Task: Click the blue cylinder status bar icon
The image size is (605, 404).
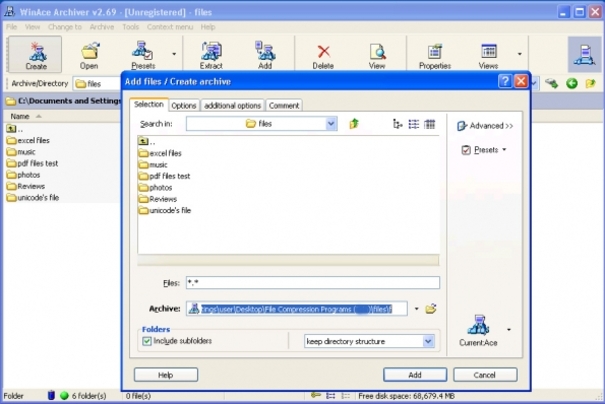Action: tap(51, 395)
